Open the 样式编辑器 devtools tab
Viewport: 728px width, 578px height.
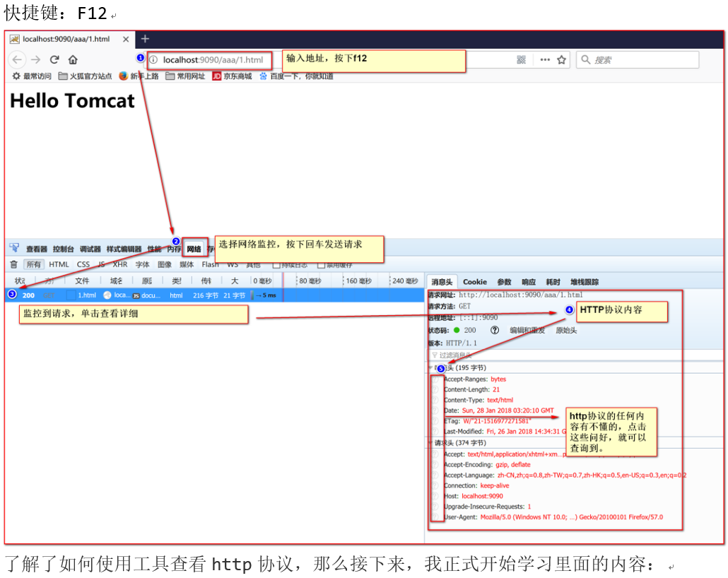click(124, 249)
